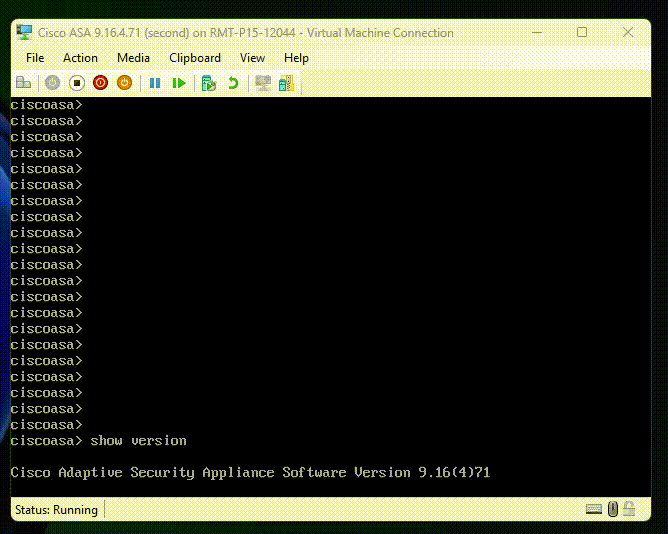The image size is (668, 534).
Task: Click the Checkpoint toolbar icon
Action: (209, 83)
